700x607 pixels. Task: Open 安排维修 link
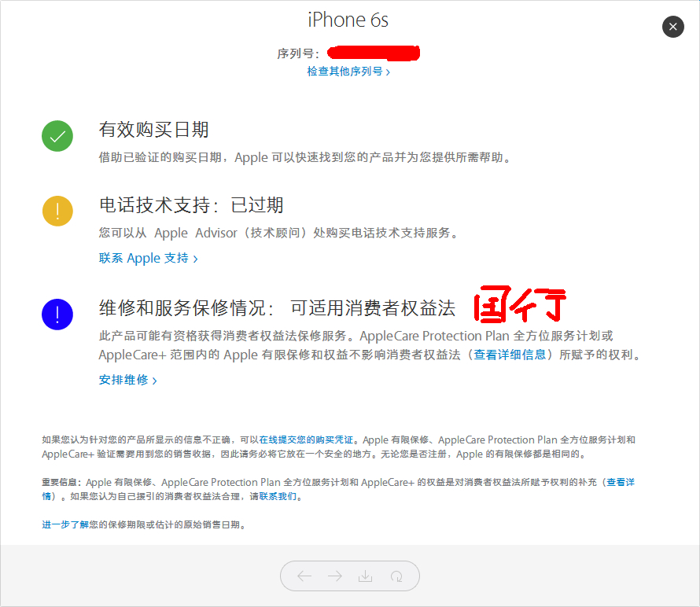[127, 380]
